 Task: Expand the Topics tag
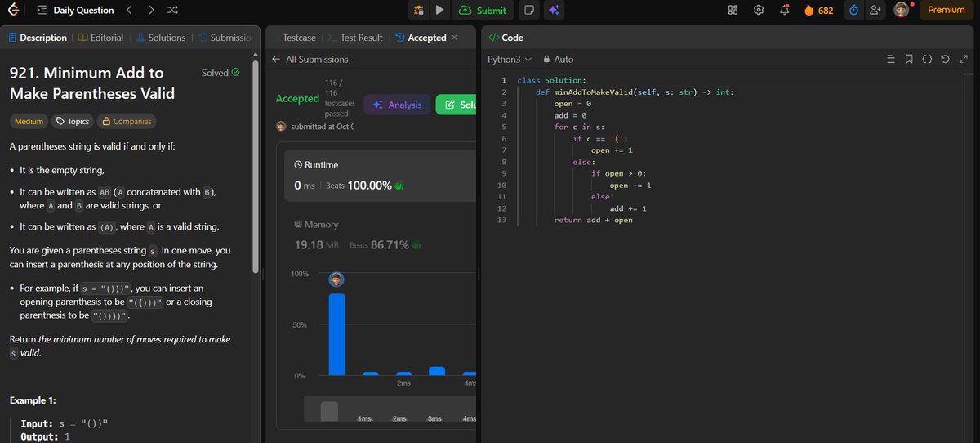(72, 121)
